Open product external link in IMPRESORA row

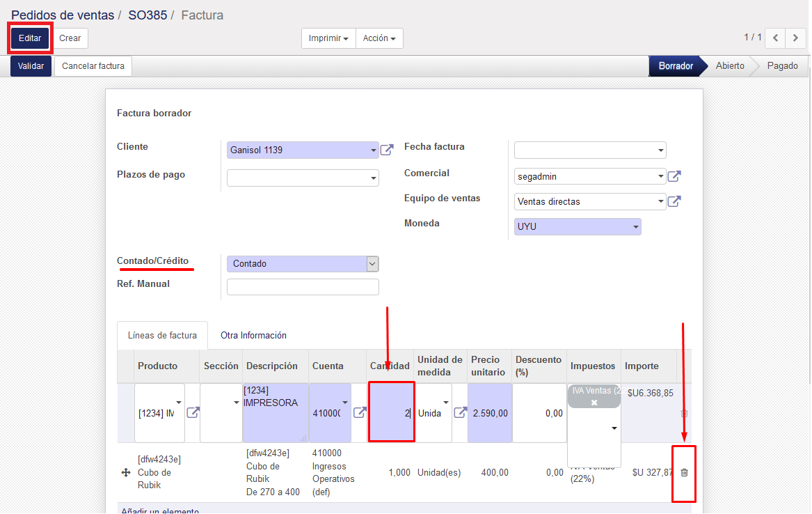[193, 412]
